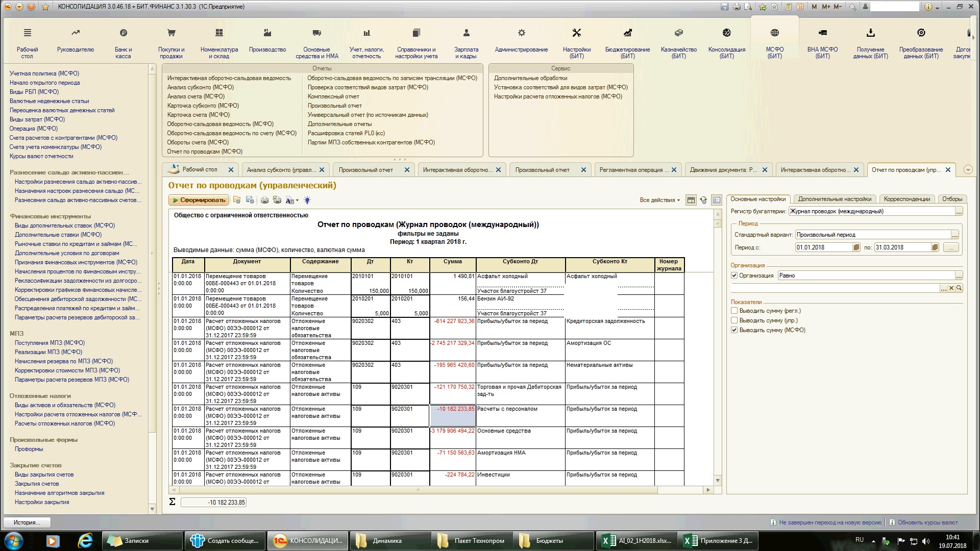
Task: Open calendar for Период с date field
Action: 856,247
